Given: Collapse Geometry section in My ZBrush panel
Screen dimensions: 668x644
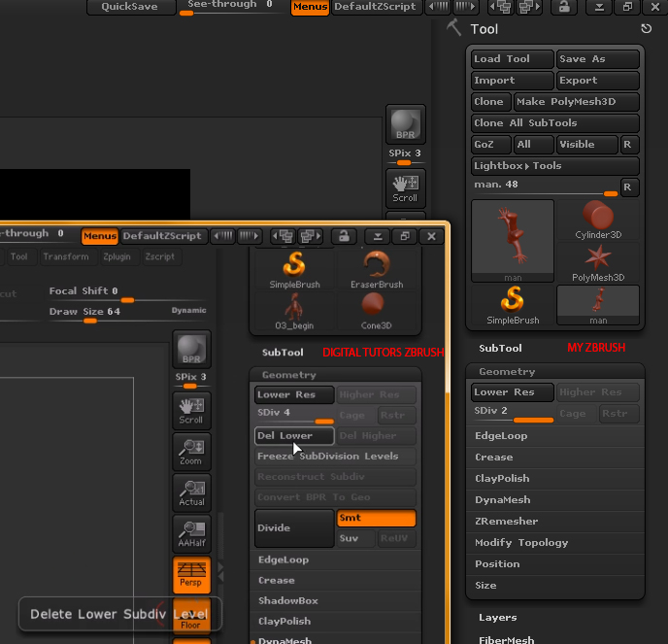Looking at the screenshot, I should tap(507, 372).
